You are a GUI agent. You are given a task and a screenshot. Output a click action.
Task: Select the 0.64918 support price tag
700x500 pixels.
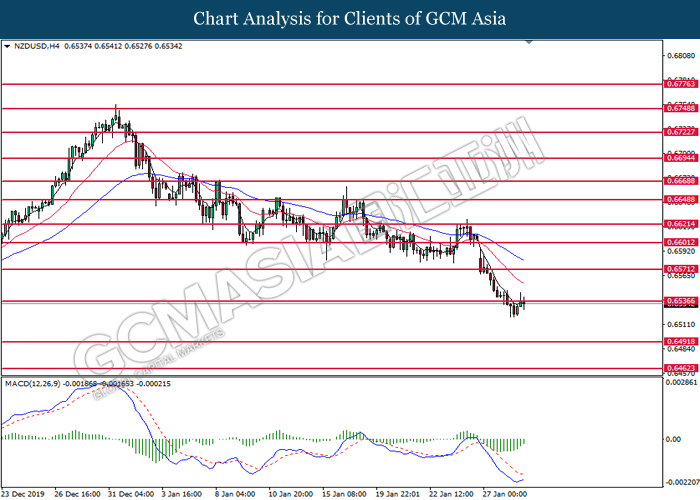[x=681, y=342]
